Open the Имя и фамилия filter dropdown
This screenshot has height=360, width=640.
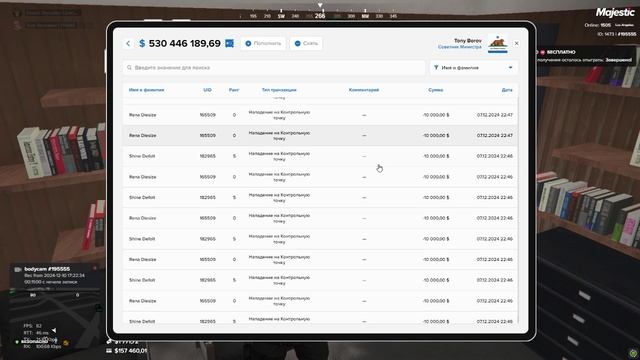pos(473,68)
